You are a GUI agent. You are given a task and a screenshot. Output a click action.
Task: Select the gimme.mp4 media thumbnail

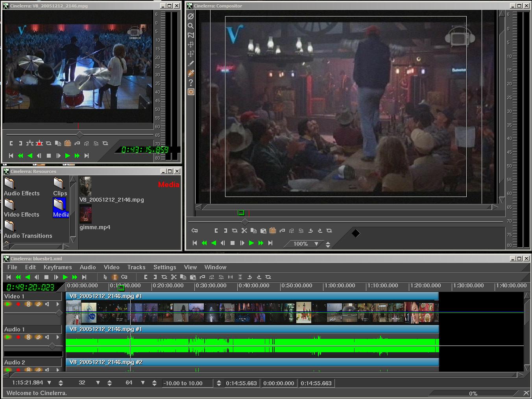click(85, 214)
